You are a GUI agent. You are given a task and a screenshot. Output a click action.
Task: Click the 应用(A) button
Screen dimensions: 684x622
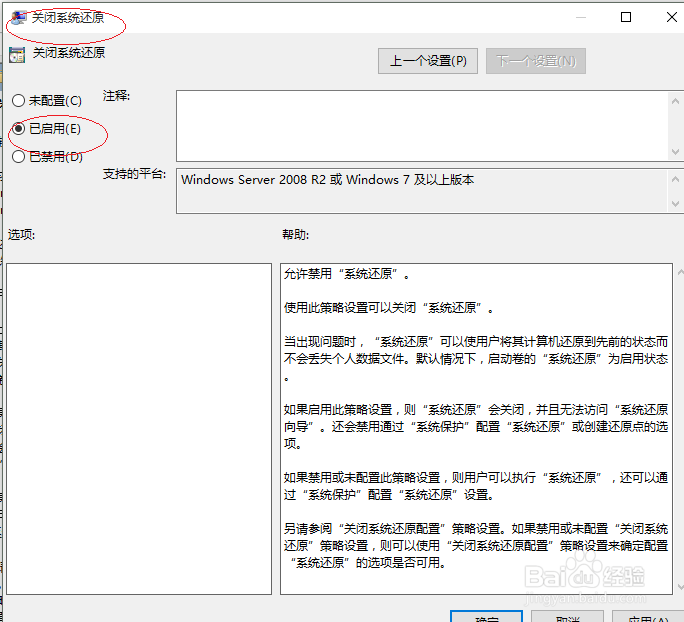coord(648,617)
